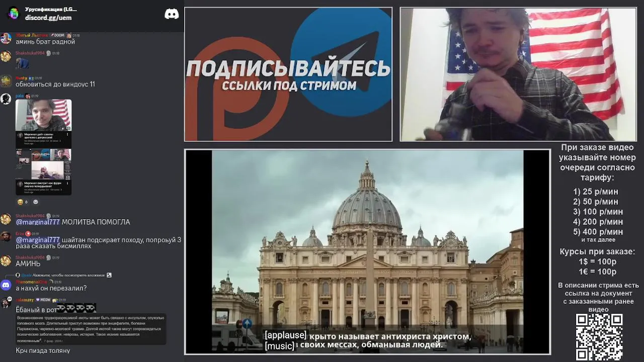Viewport: 644px width, 362px height.
Task: Click the second grey emoji reaction
Action: [35, 202]
